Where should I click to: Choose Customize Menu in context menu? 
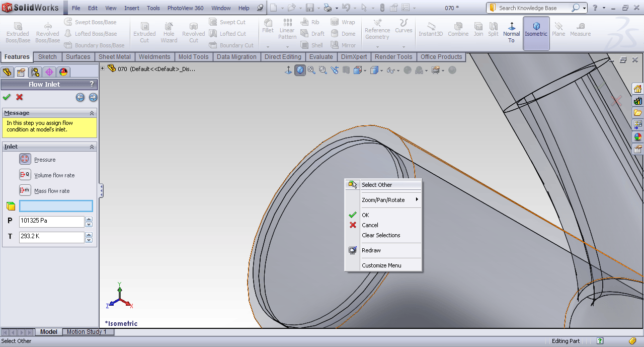pos(383,265)
